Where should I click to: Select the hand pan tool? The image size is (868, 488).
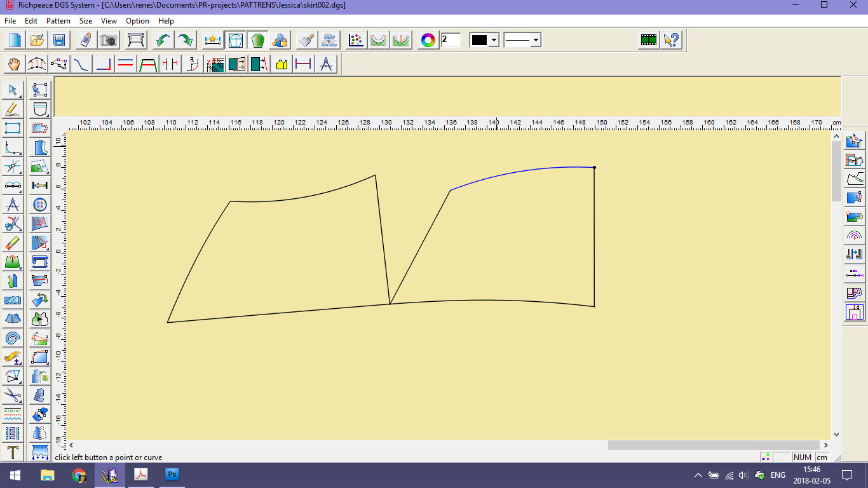14,64
